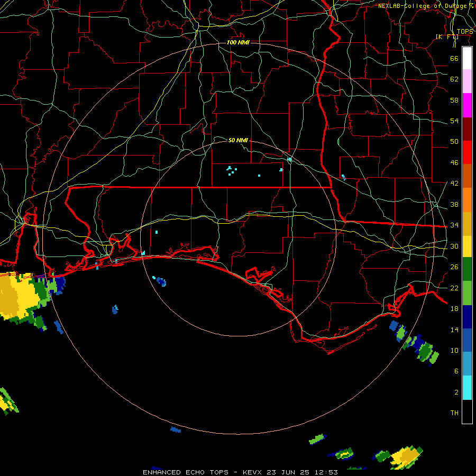
Task: Click the black TH threshold swatch
Action: [467, 411]
